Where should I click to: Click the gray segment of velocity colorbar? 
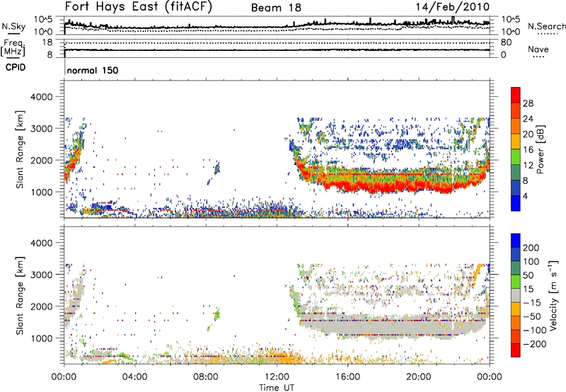(x=516, y=296)
